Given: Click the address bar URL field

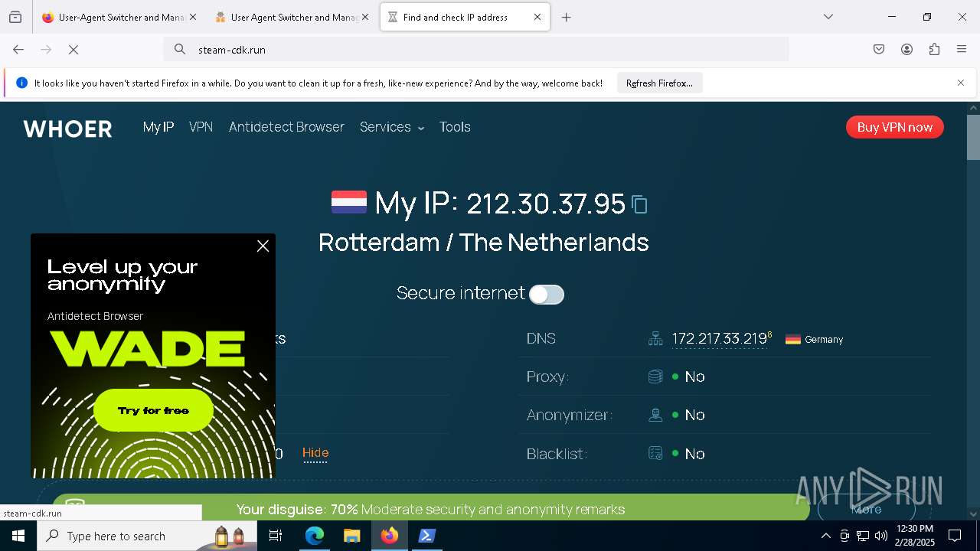Looking at the screenshot, I should click(x=476, y=50).
